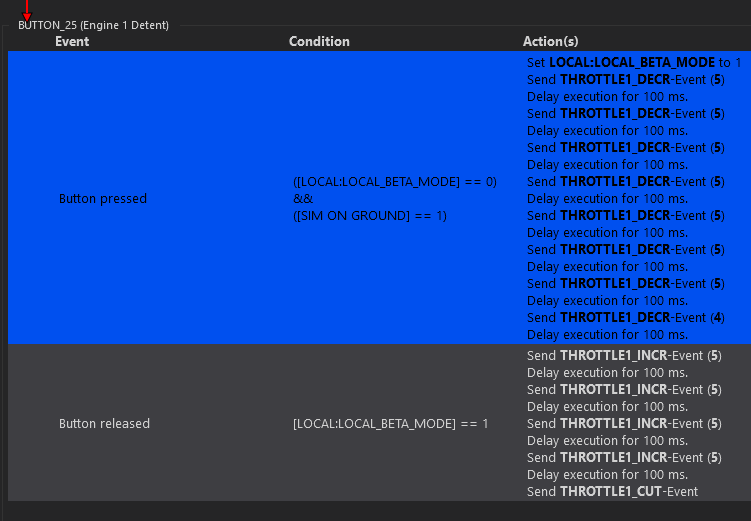Click the Send THROTTLE1_CUT-Event action

tap(612, 491)
